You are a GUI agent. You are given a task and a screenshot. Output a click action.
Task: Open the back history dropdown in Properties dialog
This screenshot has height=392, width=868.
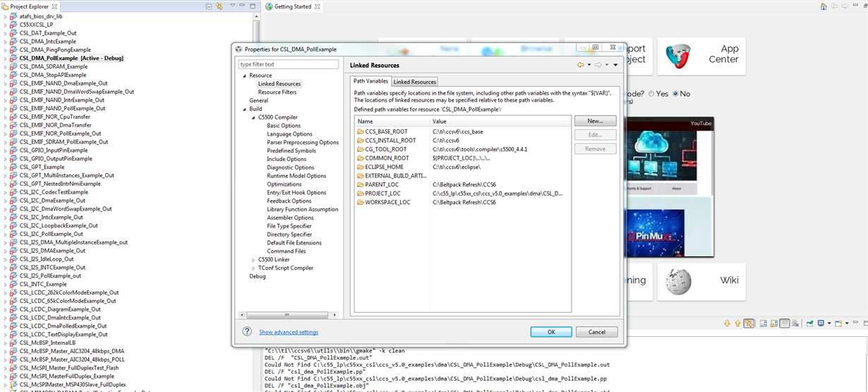[x=589, y=65]
